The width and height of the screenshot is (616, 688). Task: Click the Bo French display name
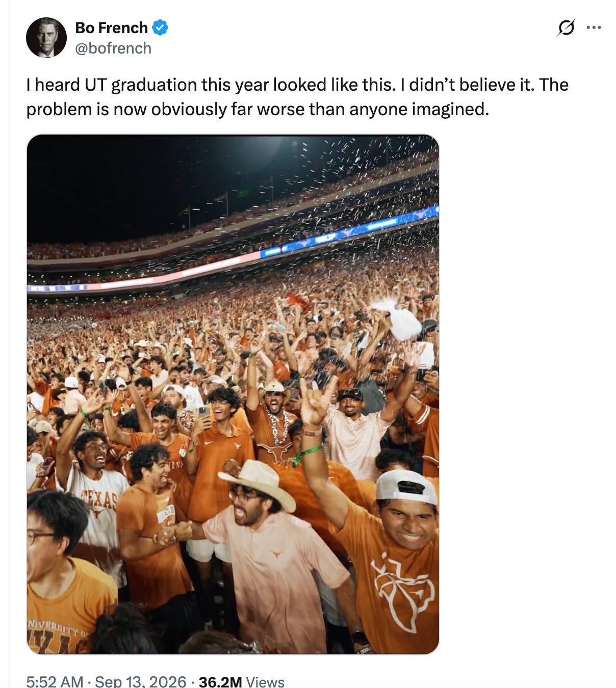pyautogui.click(x=111, y=28)
